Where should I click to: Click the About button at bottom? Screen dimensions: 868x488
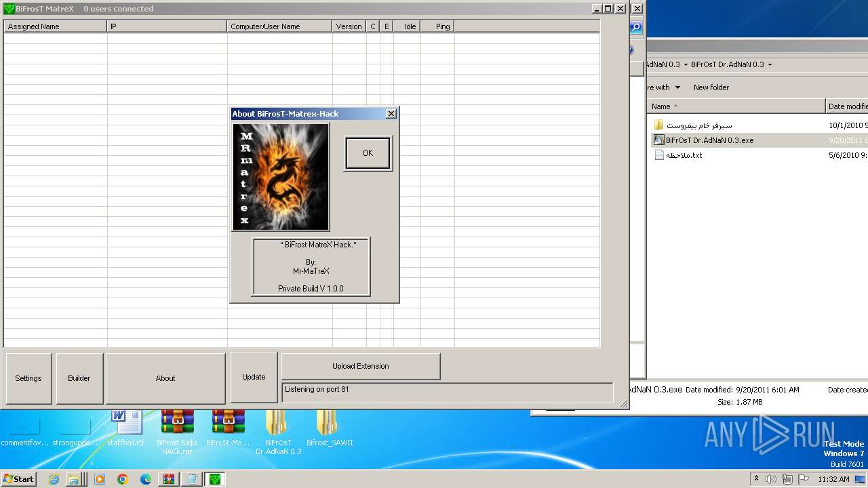pos(165,378)
